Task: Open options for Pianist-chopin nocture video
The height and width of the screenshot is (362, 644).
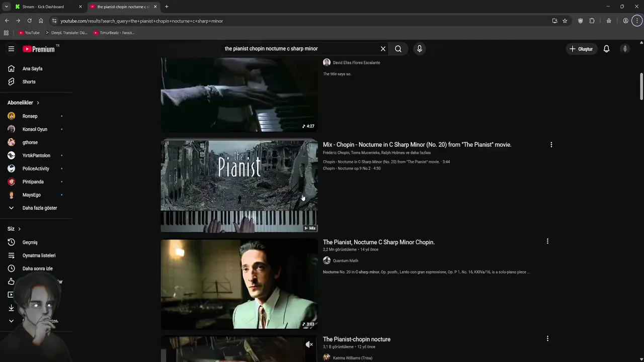Action: [x=547, y=339]
